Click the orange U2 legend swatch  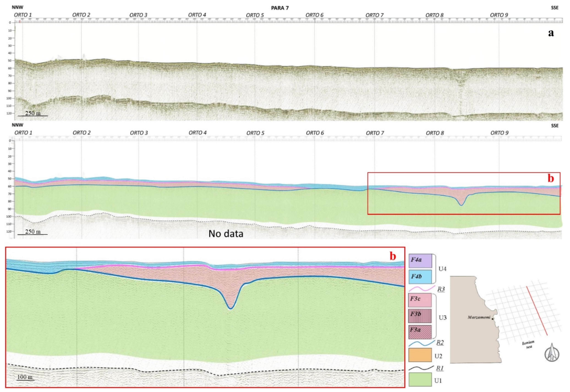pos(420,355)
